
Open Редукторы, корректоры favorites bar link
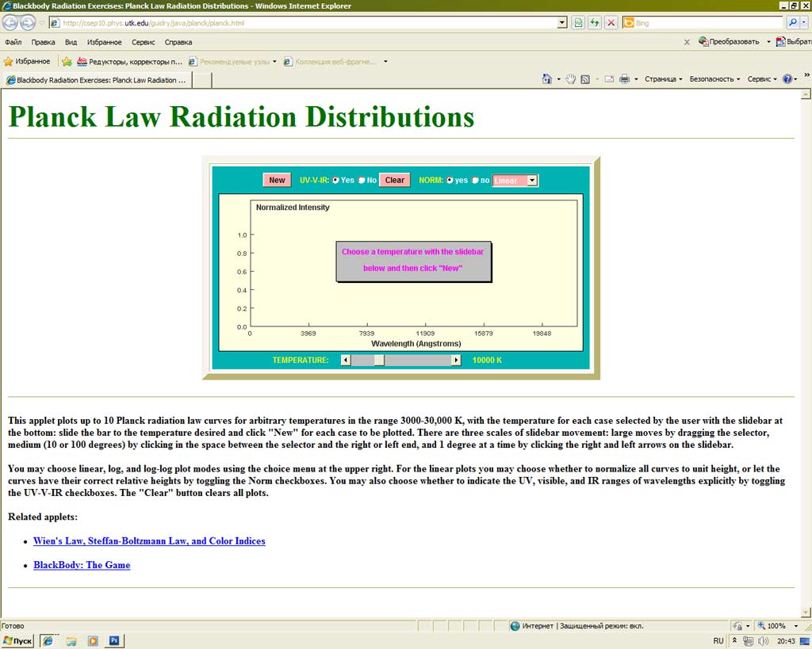pyautogui.click(x=130, y=62)
